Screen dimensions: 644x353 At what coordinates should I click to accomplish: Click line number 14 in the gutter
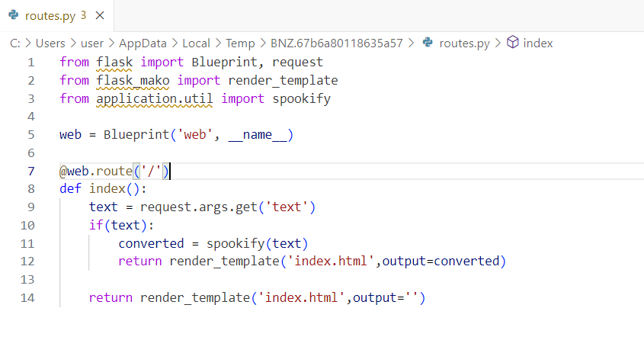27,298
